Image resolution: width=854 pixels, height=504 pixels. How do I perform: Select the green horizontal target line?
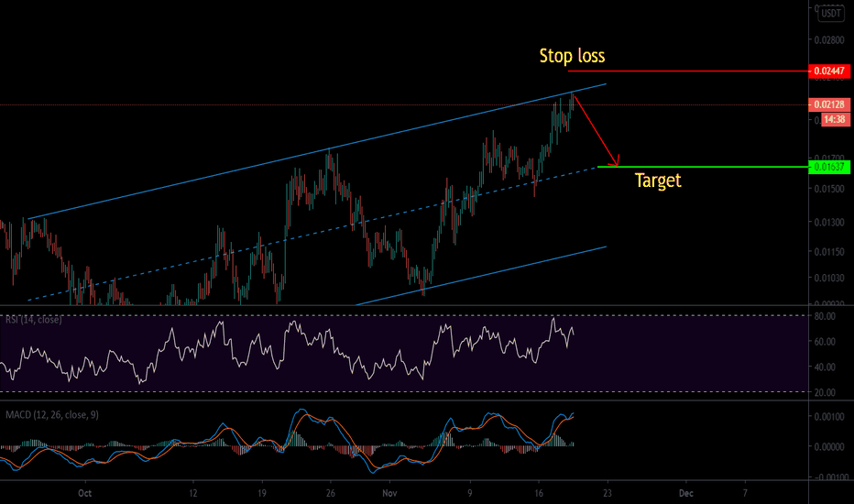[x=703, y=167]
